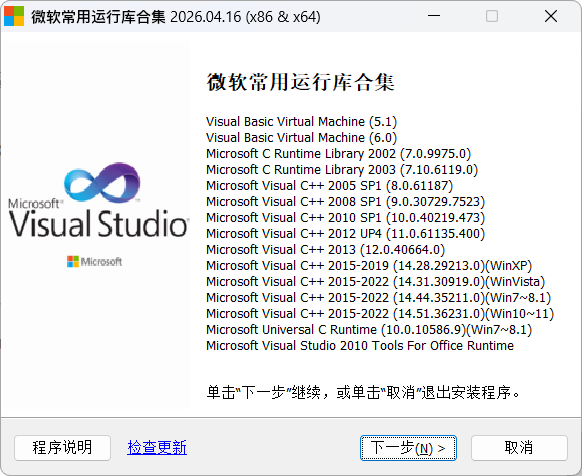582x476 pixels.
Task: Click the disabled maximize button
Action: click(x=492, y=16)
